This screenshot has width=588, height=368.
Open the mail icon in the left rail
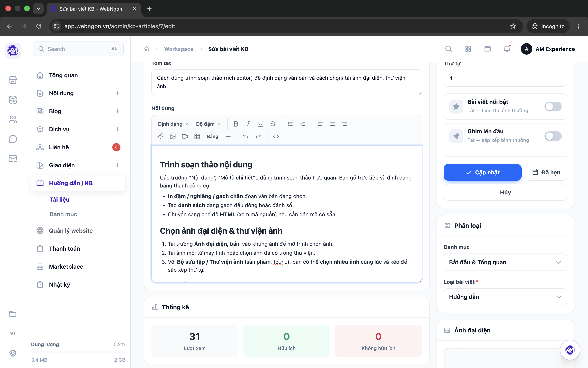[13, 159]
